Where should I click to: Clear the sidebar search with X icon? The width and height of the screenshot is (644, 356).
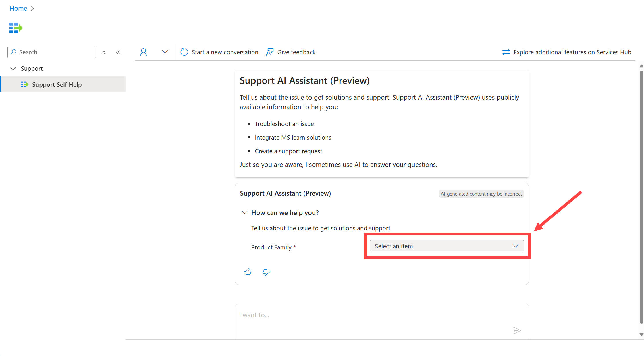pyautogui.click(x=104, y=52)
